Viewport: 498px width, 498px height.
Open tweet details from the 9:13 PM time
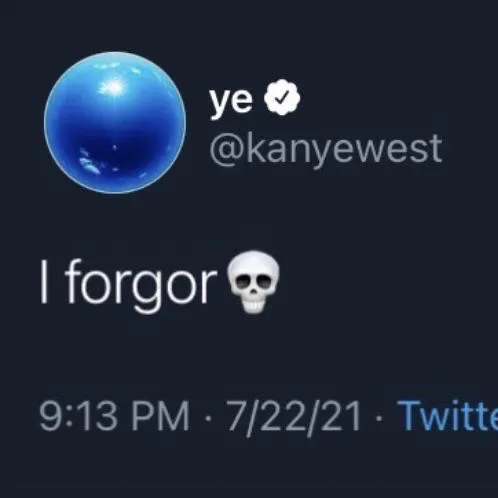[114, 417]
